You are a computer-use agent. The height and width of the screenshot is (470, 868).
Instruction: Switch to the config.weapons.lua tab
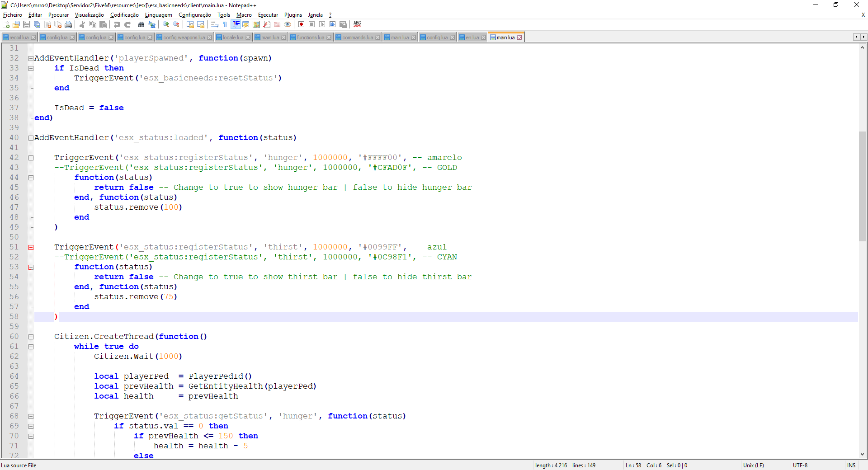coord(184,38)
